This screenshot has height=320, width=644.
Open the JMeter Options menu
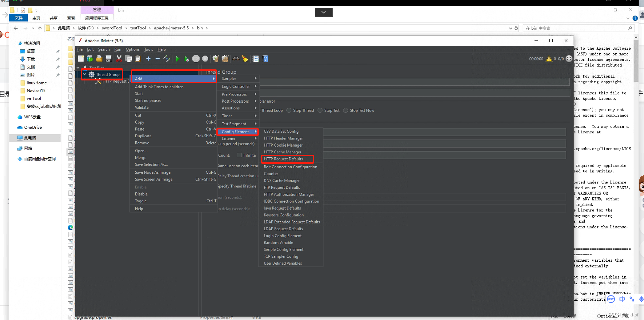[x=132, y=49]
